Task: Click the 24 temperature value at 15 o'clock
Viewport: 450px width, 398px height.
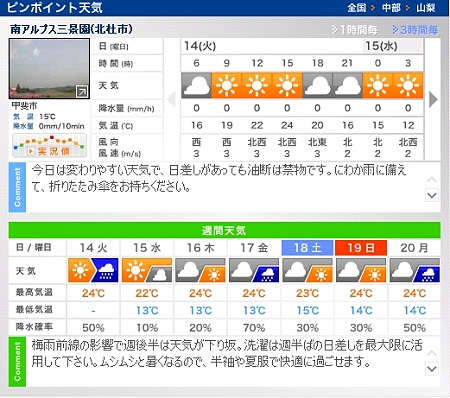Action: (287, 125)
